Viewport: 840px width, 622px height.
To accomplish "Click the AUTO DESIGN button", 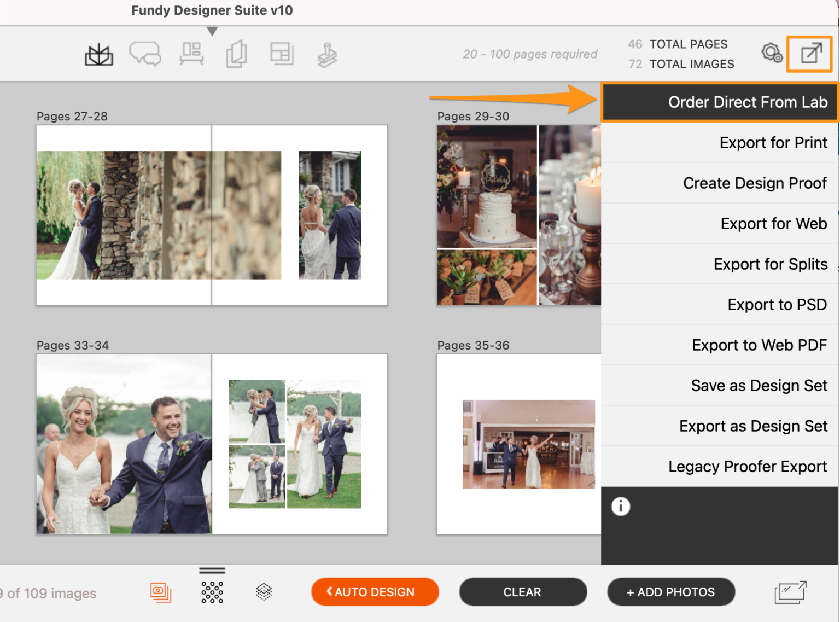I will point(375,591).
